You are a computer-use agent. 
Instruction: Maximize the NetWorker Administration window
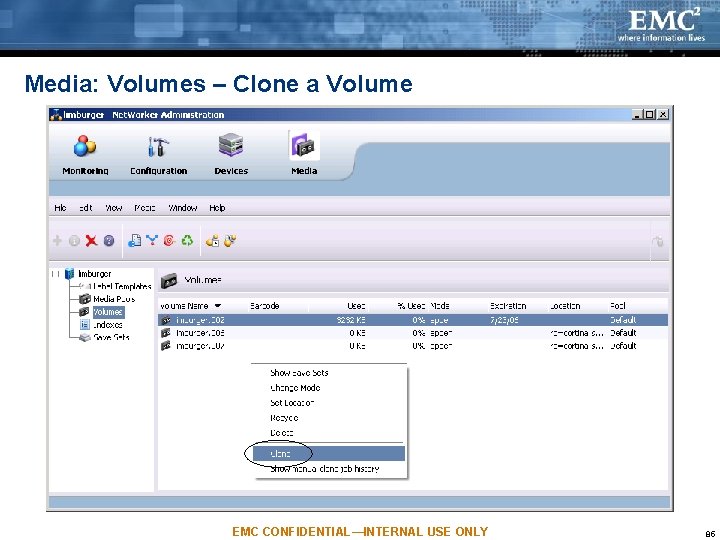coord(649,115)
